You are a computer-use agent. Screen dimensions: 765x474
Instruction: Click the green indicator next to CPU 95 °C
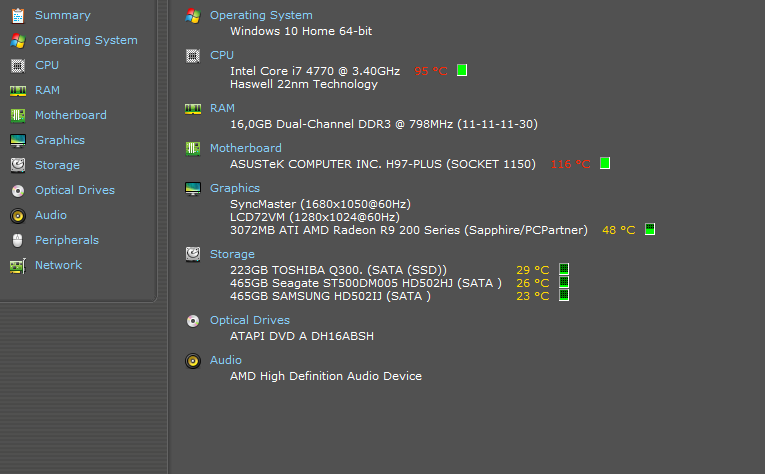(x=462, y=70)
